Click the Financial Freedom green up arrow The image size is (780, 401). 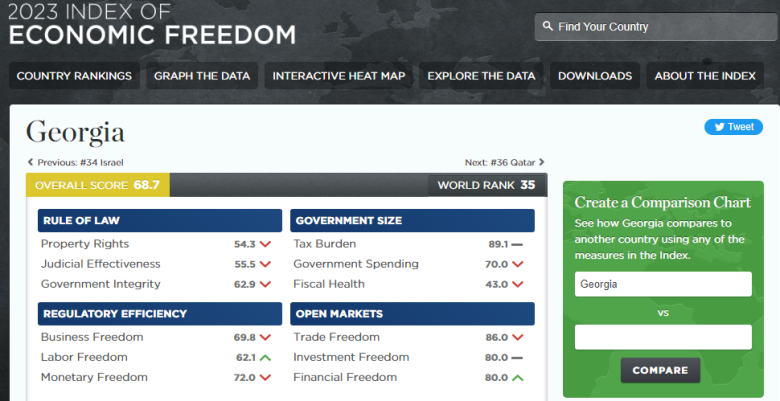tap(518, 378)
